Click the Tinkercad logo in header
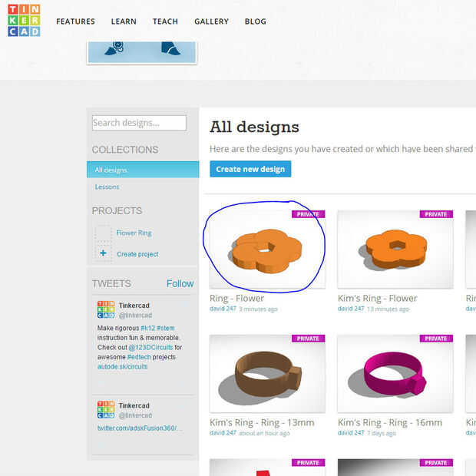The width and height of the screenshot is (476, 476). point(24,20)
